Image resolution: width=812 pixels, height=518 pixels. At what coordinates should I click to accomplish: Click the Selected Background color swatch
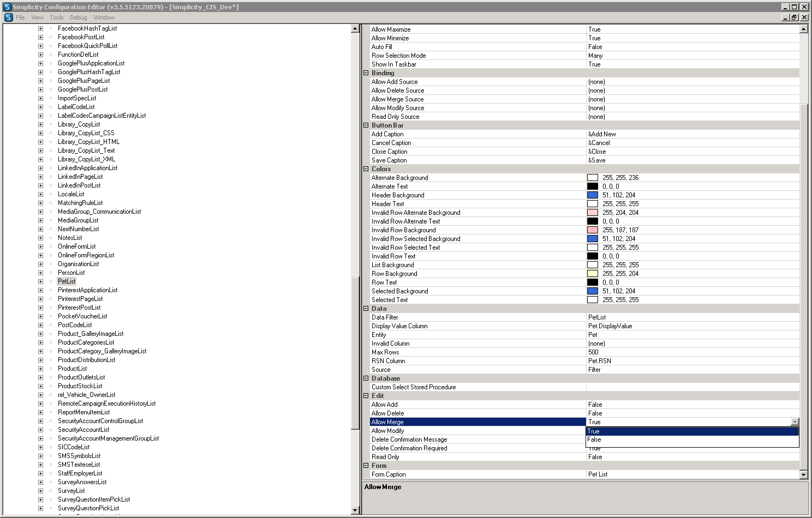pyautogui.click(x=592, y=291)
